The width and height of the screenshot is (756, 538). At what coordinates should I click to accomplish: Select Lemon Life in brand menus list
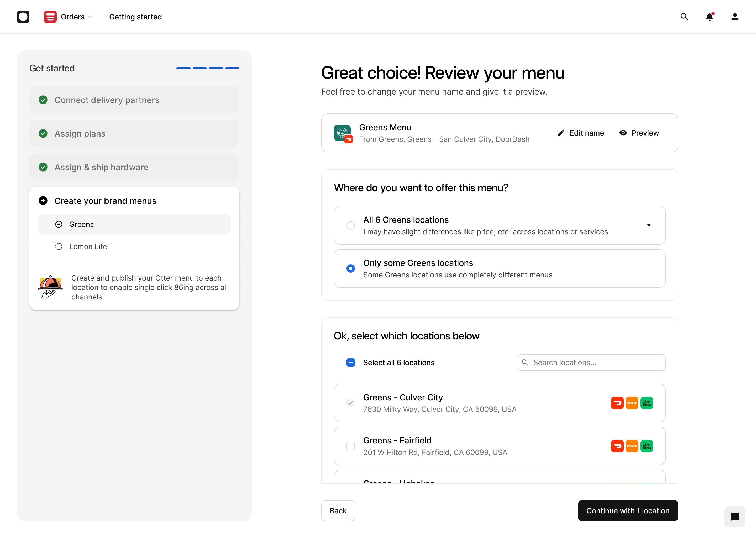88,246
